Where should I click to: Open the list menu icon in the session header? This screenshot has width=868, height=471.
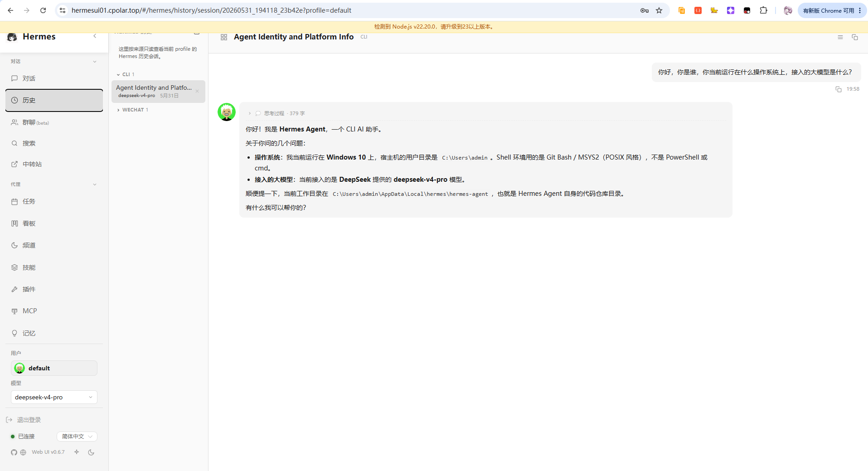840,37
